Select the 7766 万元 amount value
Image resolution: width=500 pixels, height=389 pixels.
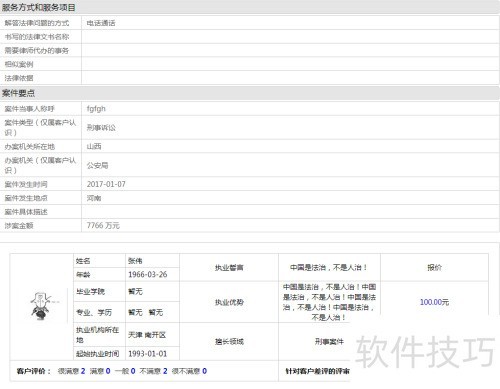point(103,226)
